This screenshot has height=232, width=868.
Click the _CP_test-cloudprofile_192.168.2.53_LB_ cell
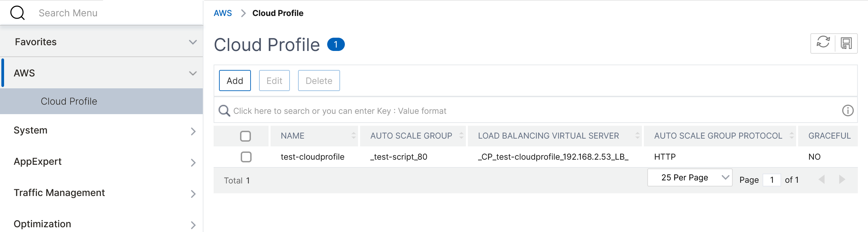pyautogui.click(x=553, y=157)
